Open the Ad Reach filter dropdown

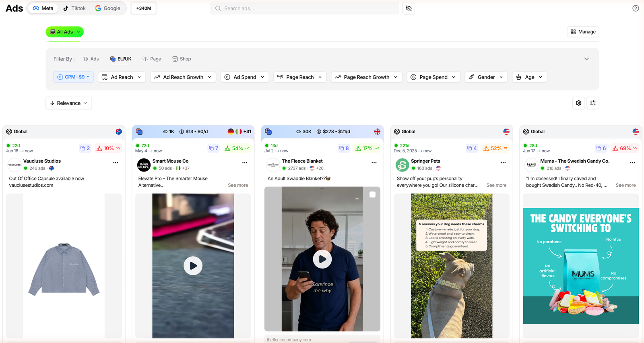(x=122, y=77)
